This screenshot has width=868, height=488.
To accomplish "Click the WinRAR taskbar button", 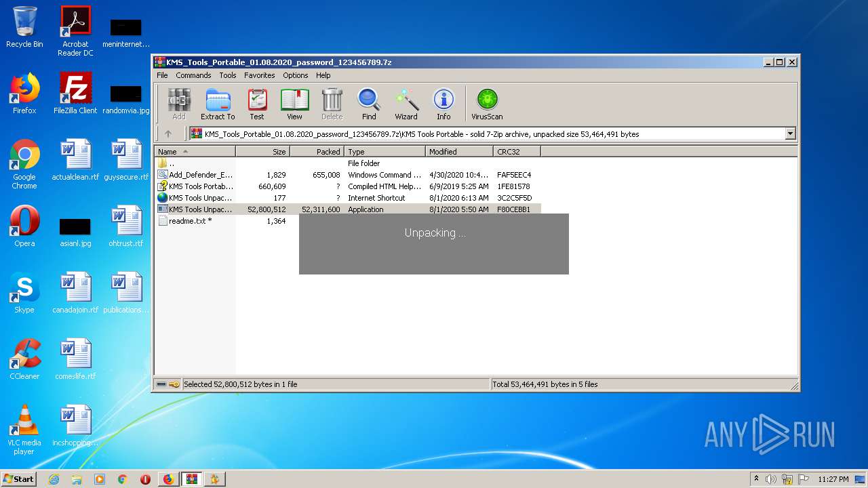I will [191, 479].
